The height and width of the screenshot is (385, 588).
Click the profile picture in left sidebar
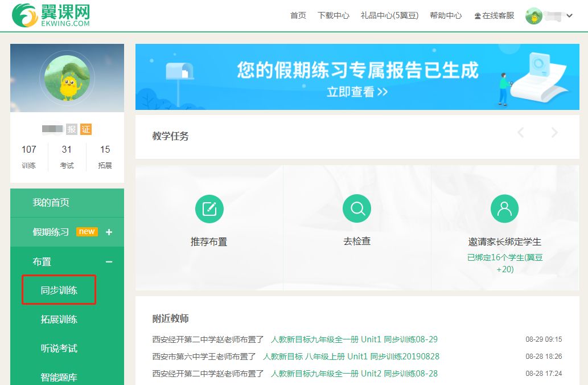pyautogui.click(x=67, y=77)
